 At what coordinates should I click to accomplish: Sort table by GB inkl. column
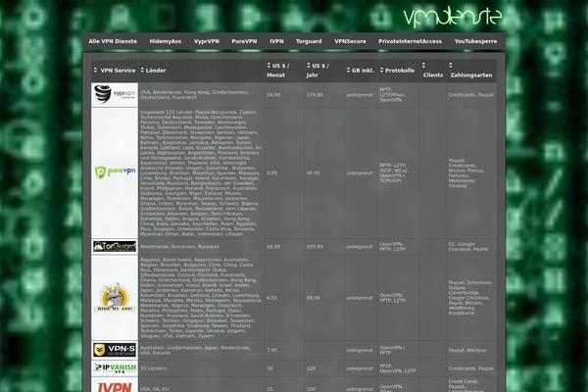point(360,71)
